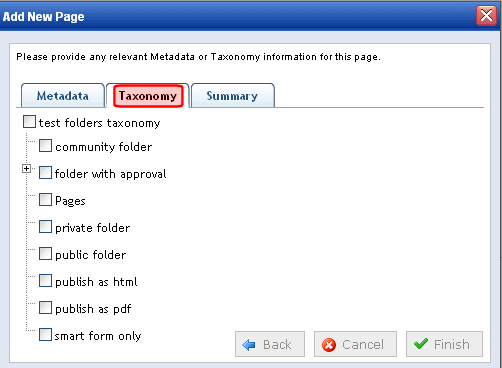Screen dimensions: 502x368
Task: Select the highlighted Taxonomy tab
Action: point(148,96)
